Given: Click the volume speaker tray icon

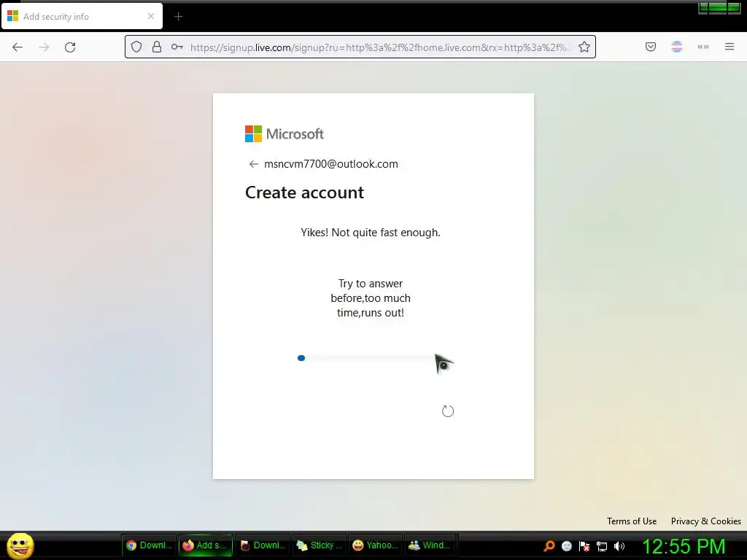Looking at the screenshot, I should (619, 546).
